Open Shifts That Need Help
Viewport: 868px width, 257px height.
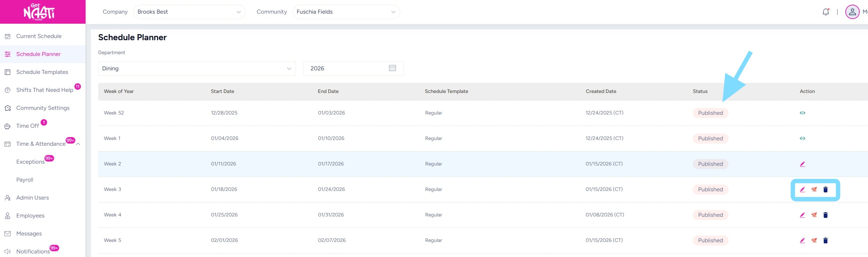coord(44,90)
